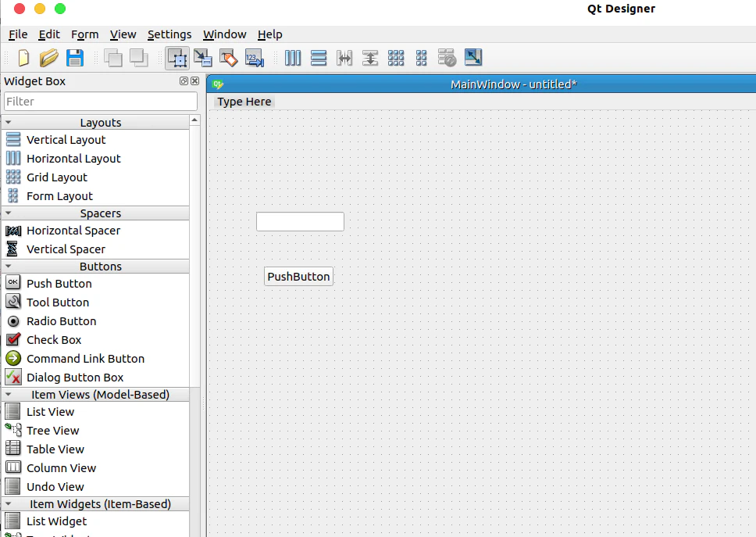Select Tool Button widget
The width and height of the screenshot is (756, 537).
(x=95, y=303)
